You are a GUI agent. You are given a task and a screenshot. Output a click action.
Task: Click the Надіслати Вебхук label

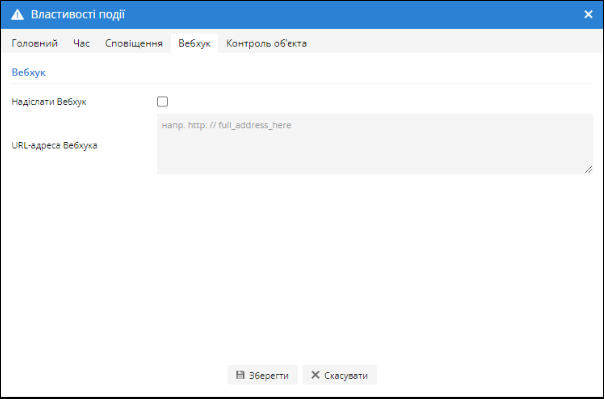pyautogui.click(x=49, y=102)
